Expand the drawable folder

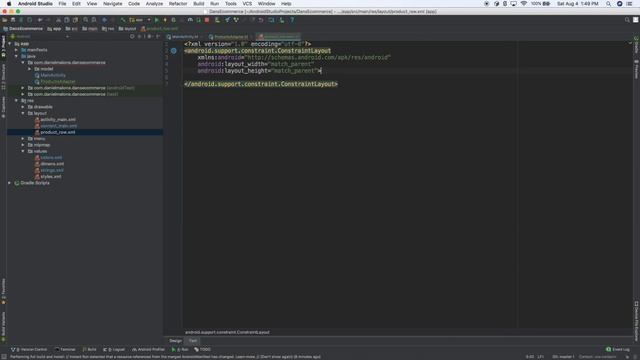point(23,107)
